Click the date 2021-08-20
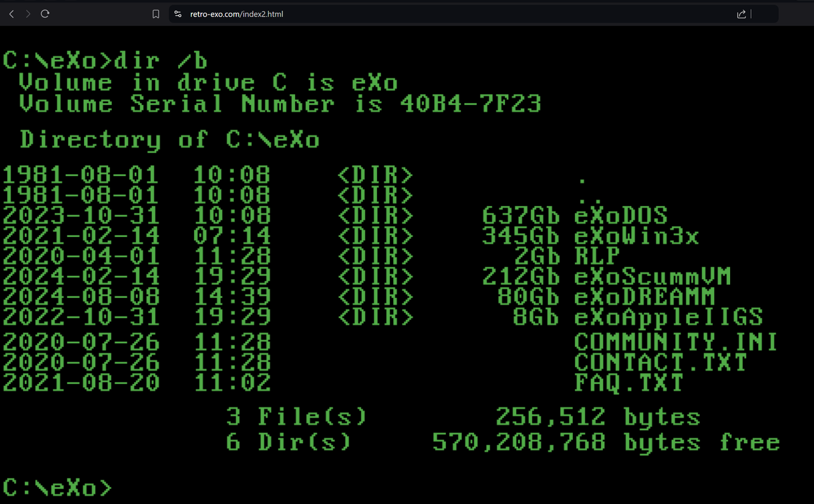This screenshot has width=814, height=504. [x=81, y=383]
